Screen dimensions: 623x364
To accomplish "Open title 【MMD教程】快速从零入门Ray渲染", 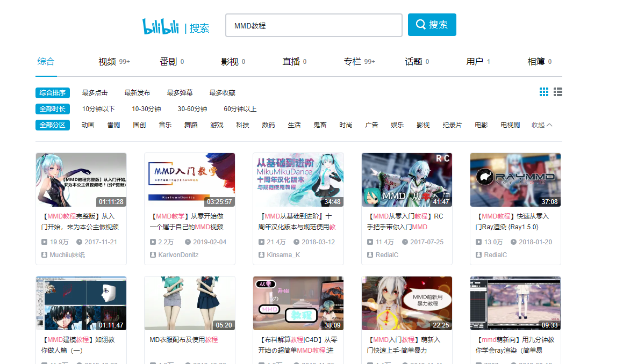I will pos(512,222).
